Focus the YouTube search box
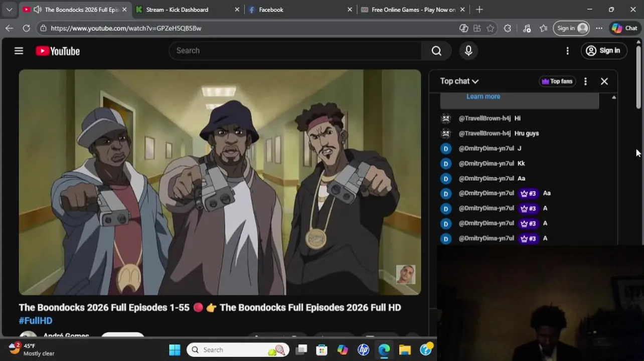This screenshot has width=644, height=361. click(296, 51)
